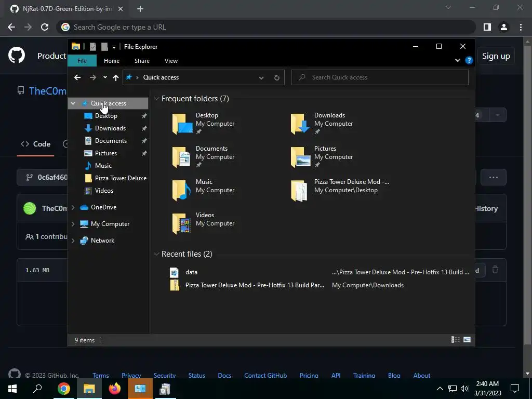532x399 pixels.
Task: Select OneDrive cloud icon in sidebar
Action: [x=84, y=207]
